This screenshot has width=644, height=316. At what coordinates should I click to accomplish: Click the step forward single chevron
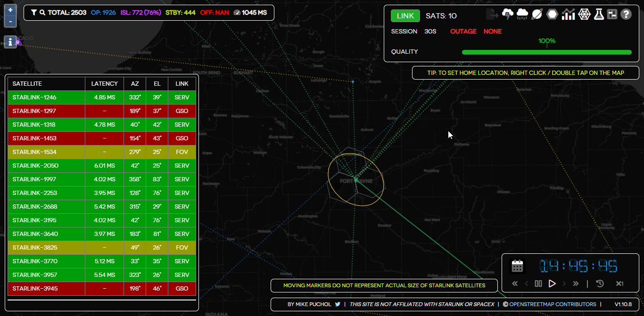(x=564, y=284)
